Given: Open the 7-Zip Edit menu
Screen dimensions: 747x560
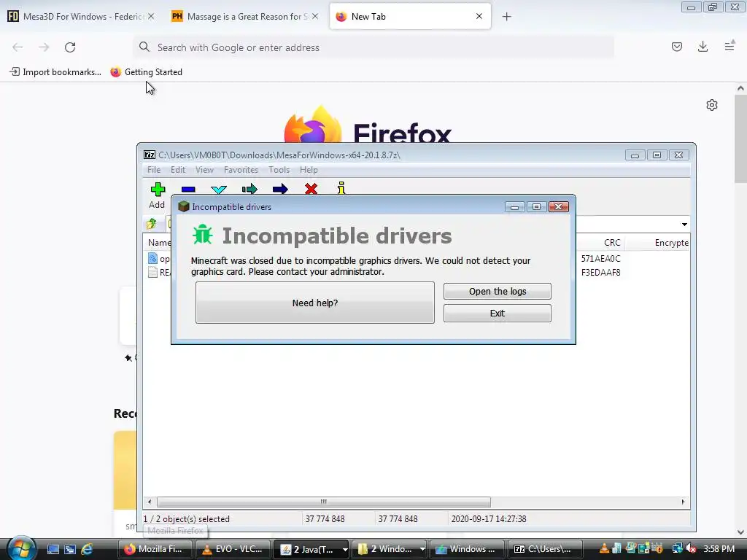Looking at the screenshot, I should (x=178, y=170).
